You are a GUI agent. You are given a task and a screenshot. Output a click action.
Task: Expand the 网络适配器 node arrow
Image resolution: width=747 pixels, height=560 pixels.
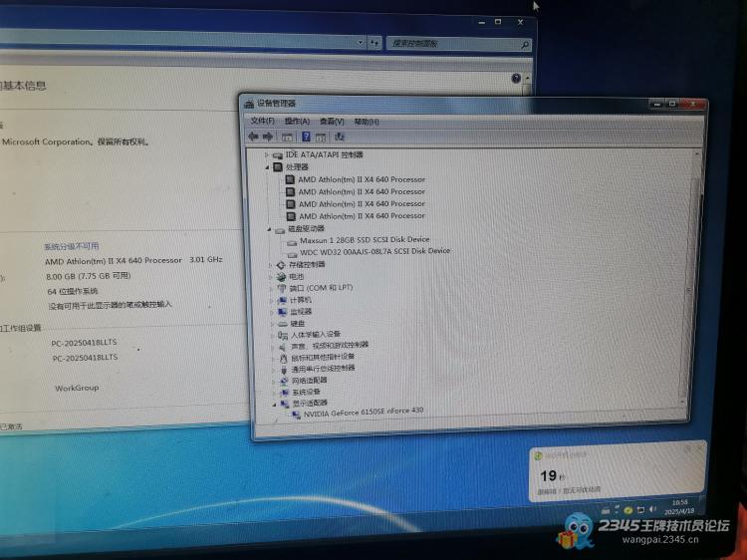coord(274,381)
